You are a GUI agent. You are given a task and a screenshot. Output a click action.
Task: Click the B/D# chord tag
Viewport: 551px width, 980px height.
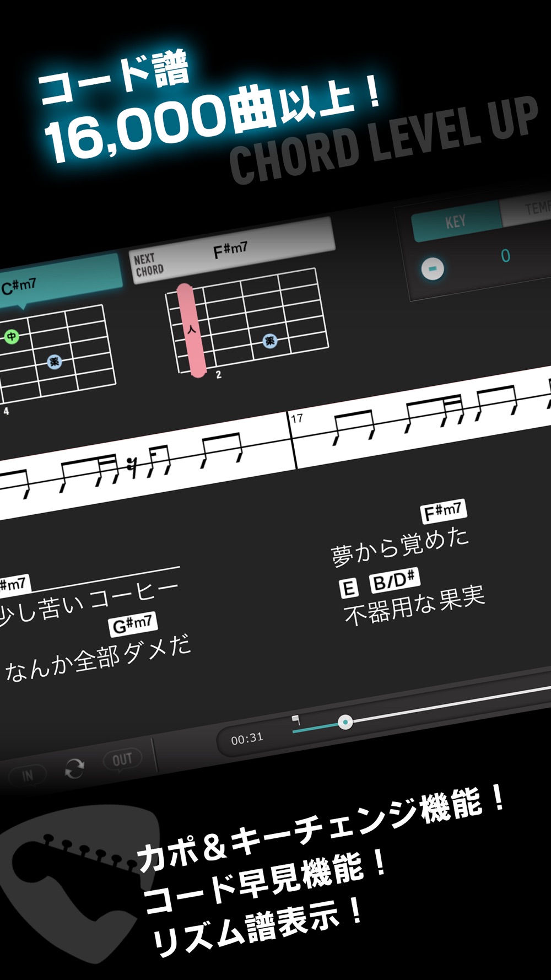[395, 581]
